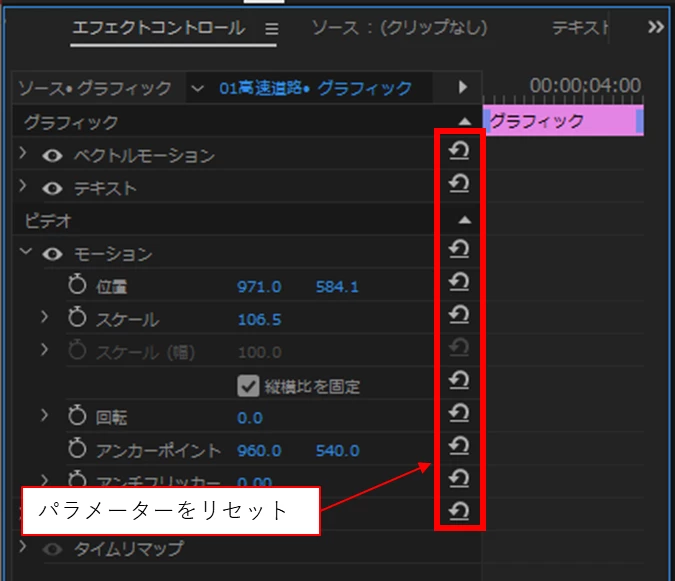Click the timeline ruler at 00:00:04:00
The height and width of the screenshot is (581, 675).
585,86
